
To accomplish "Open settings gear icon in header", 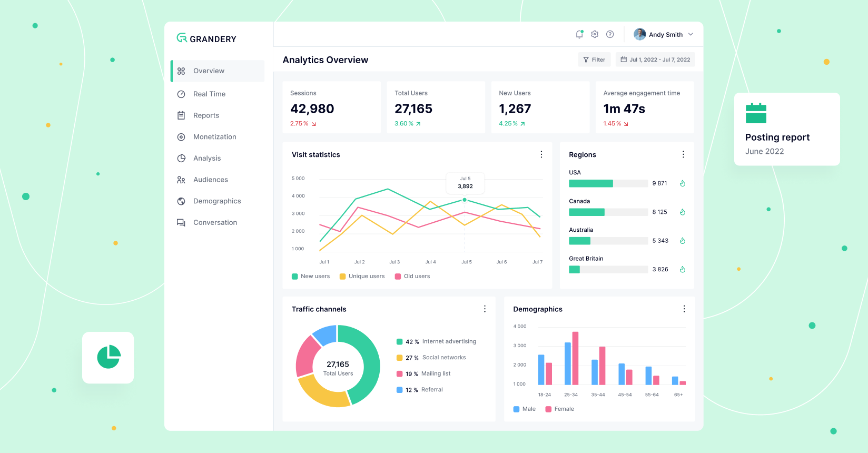I will tap(595, 34).
